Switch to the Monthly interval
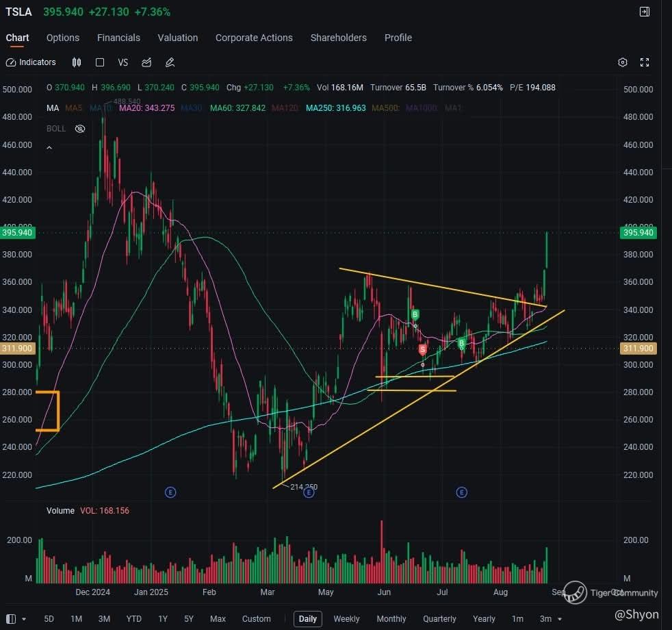The width and height of the screenshot is (672, 630). pos(391,619)
